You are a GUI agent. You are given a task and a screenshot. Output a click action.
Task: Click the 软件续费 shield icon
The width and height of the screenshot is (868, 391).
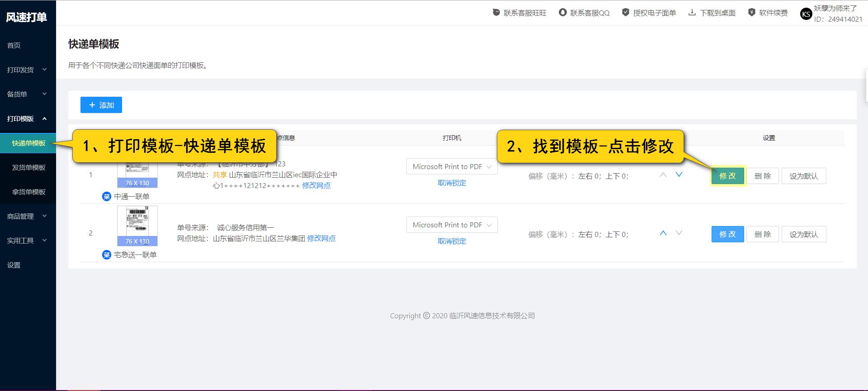coord(752,13)
